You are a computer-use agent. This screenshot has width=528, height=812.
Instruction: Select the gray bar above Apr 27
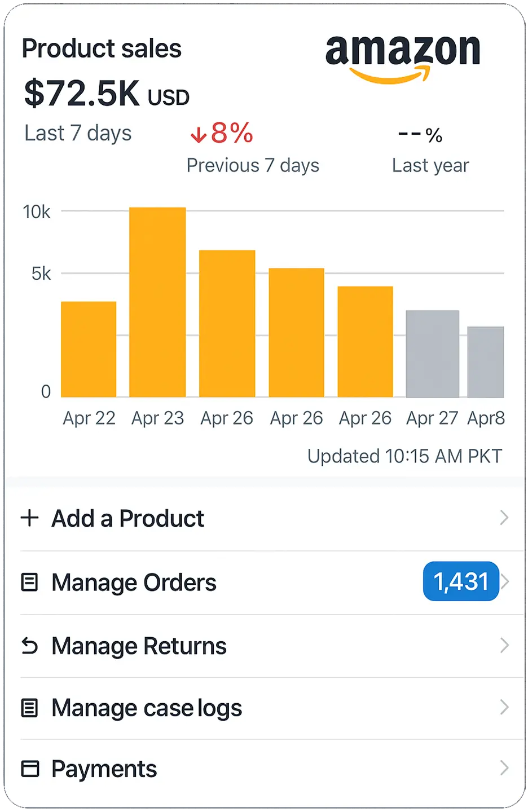433,354
